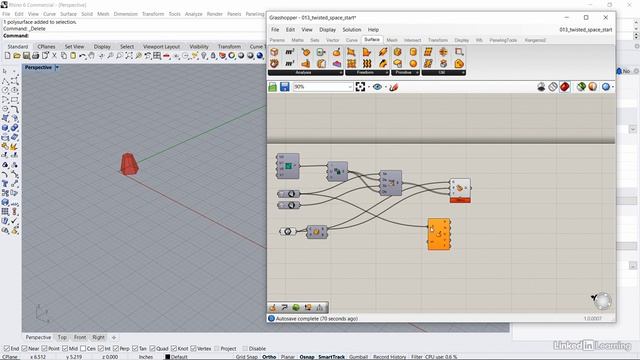Expand the Util component group
The width and height of the screenshot is (640, 360).
[x=443, y=73]
